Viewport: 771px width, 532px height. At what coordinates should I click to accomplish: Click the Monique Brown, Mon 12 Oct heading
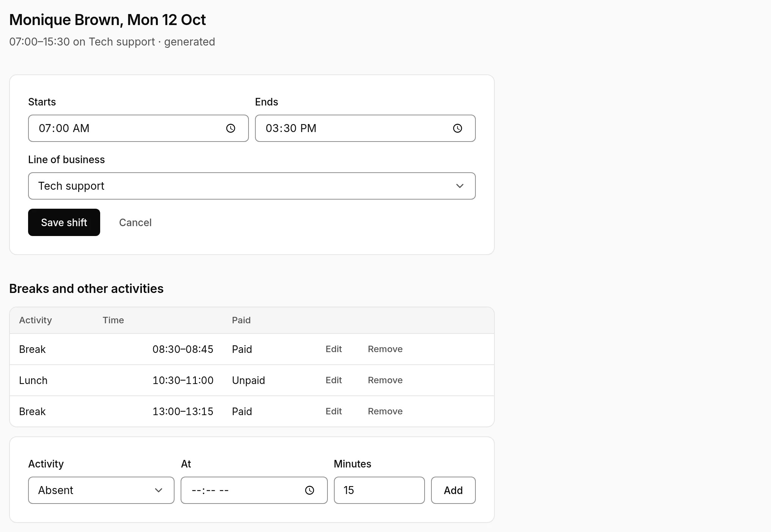[x=107, y=20]
